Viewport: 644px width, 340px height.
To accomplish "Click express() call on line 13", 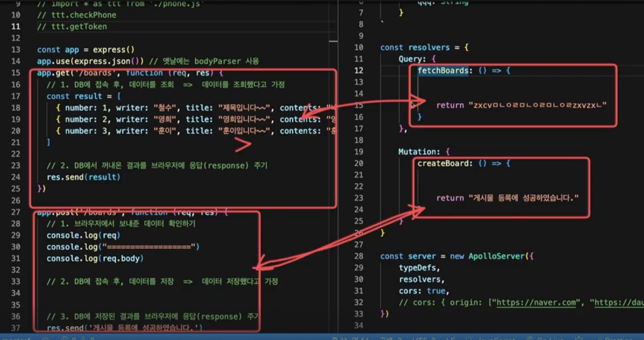I will click(x=113, y=50).
